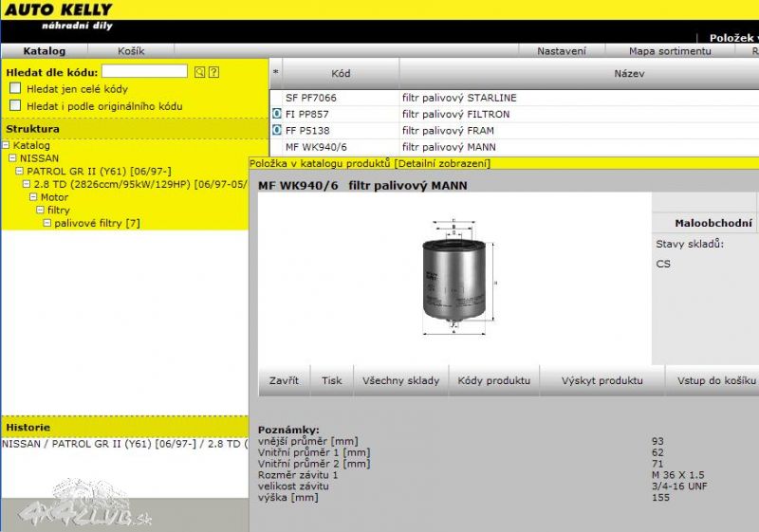Image resolution: width=759 pixels, height=532 pixels.
Task: Click the Katalog tree label
Action: tap(31, 145)
